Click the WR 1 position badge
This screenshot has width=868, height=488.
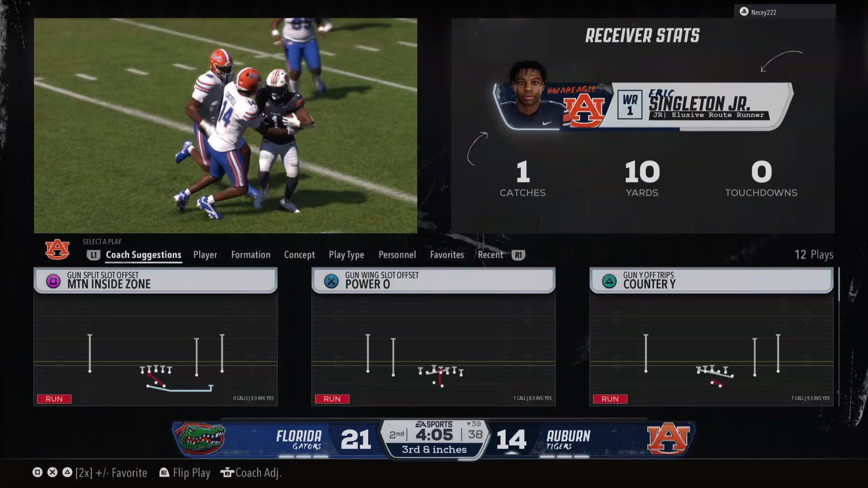click(630, 104)
